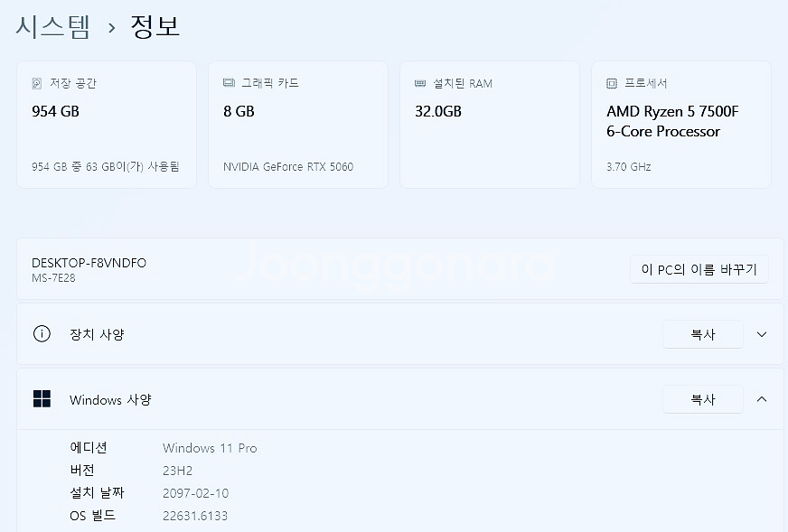
Task: Click 복사 next to 장치 사양
Action: click(702, 333)
